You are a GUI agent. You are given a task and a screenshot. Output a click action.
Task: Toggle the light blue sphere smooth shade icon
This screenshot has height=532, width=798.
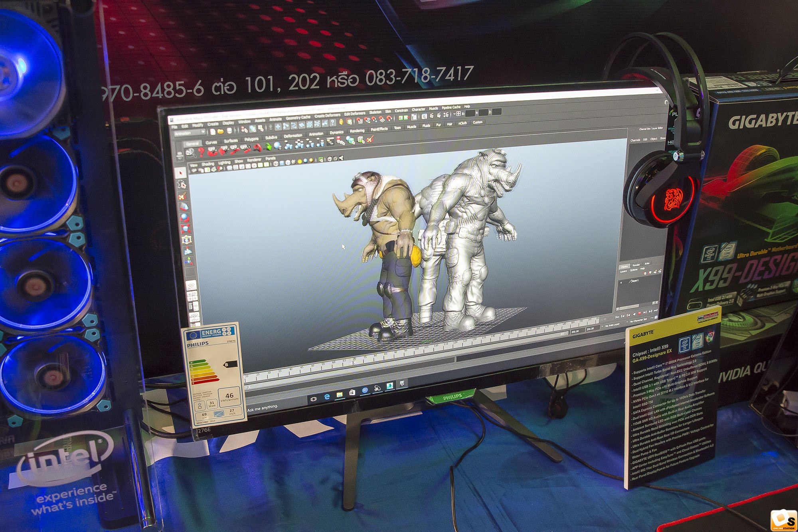point(306,160)
